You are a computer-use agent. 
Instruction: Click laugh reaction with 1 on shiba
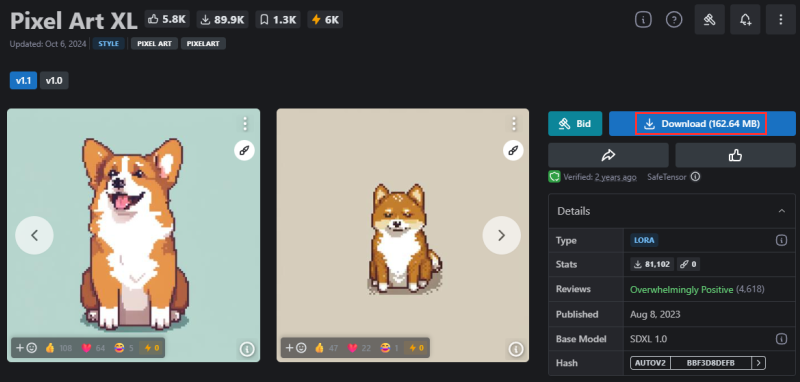(389, 348)
